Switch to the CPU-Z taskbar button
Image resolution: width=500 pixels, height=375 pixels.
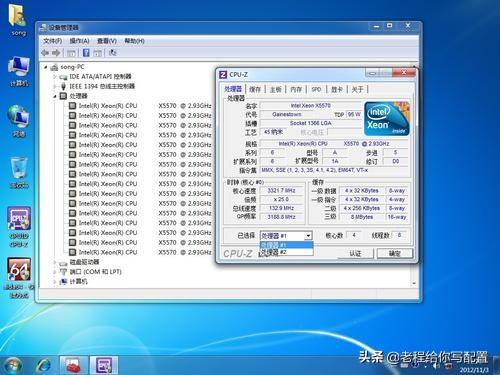point(104,365)
